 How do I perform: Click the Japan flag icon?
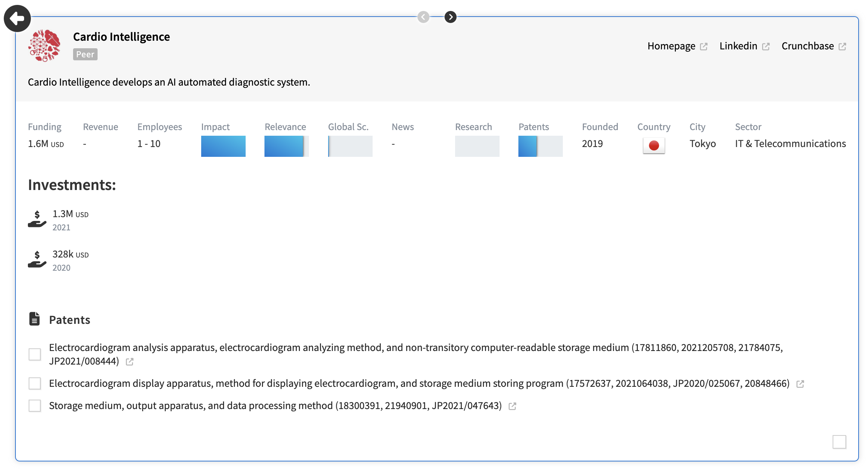[654, 146]
